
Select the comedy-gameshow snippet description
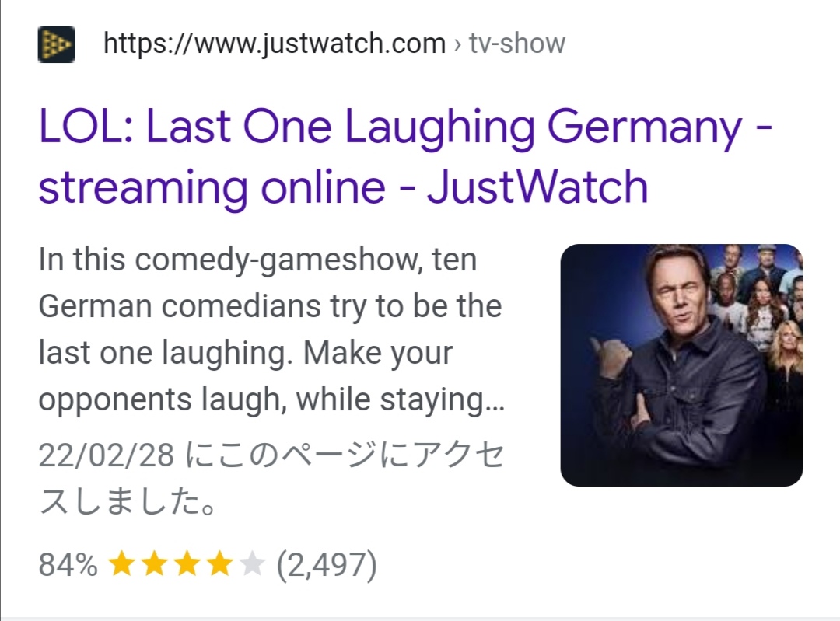pyautogui.click(x=271, y=330)
